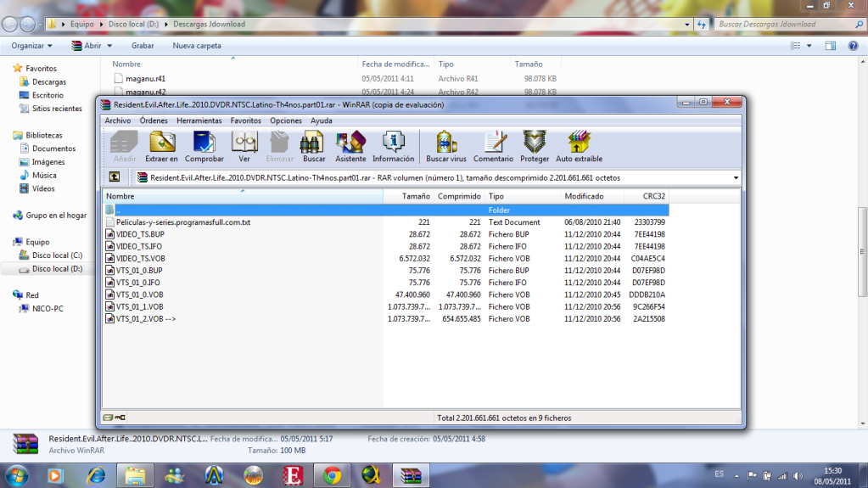Show archive Información icon

pyautogui.click(x=393, y=146)
